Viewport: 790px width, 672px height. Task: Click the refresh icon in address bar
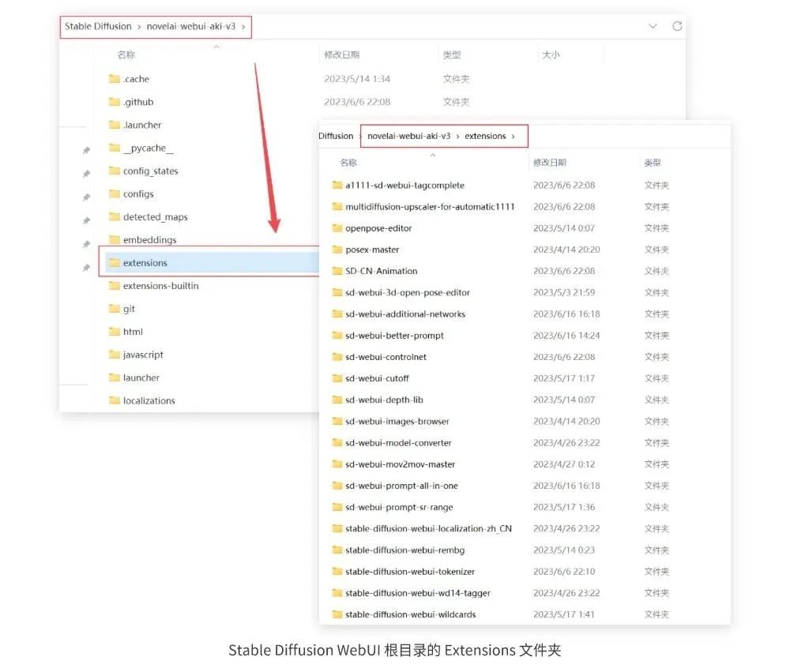coord(677,26)
